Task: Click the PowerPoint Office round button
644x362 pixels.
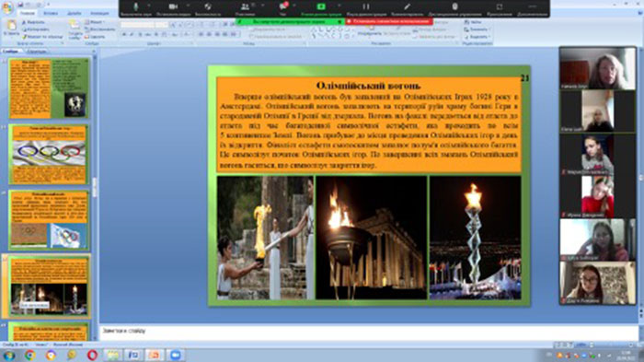Action: click(x=7, y=7)
